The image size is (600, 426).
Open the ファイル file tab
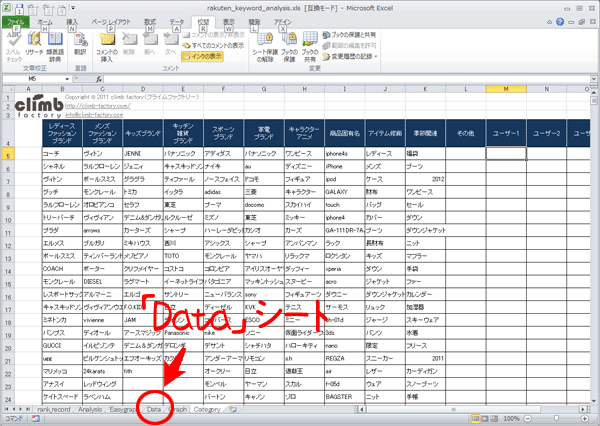click(x=15, y=22)
